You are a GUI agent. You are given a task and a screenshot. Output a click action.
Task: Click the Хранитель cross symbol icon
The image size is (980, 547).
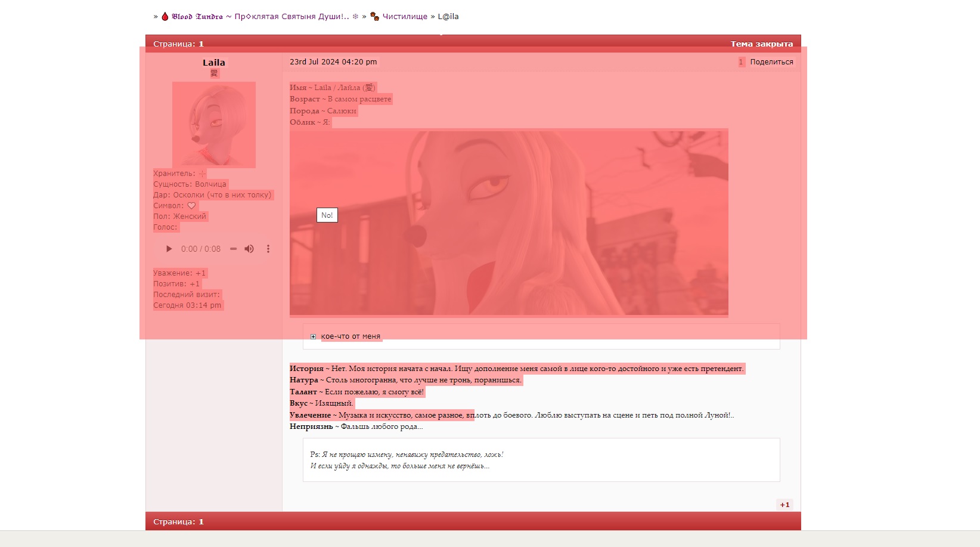click(x=201, y=174)
